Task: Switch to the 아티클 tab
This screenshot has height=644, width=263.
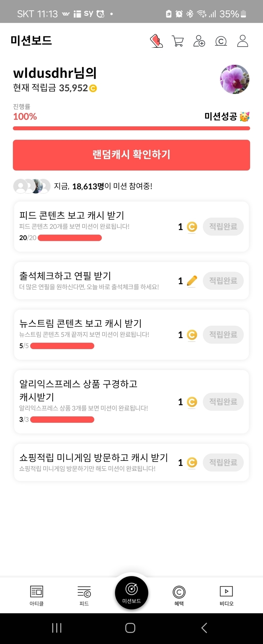Action: (x=36, y=596)
